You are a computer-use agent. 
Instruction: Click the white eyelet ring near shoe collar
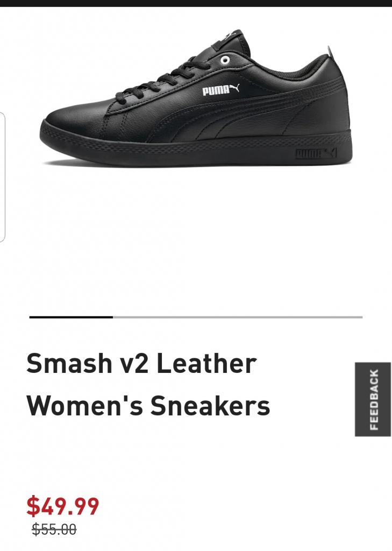click(225, 60)
